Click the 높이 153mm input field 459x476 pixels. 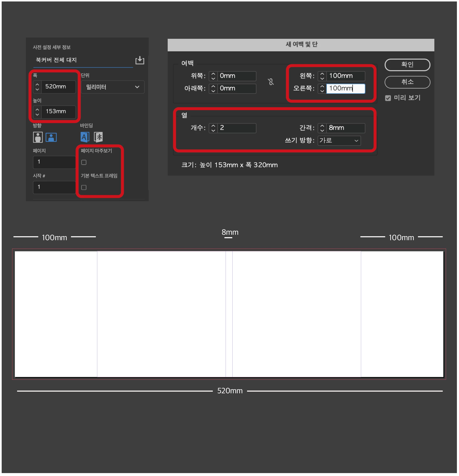[58, 111]
